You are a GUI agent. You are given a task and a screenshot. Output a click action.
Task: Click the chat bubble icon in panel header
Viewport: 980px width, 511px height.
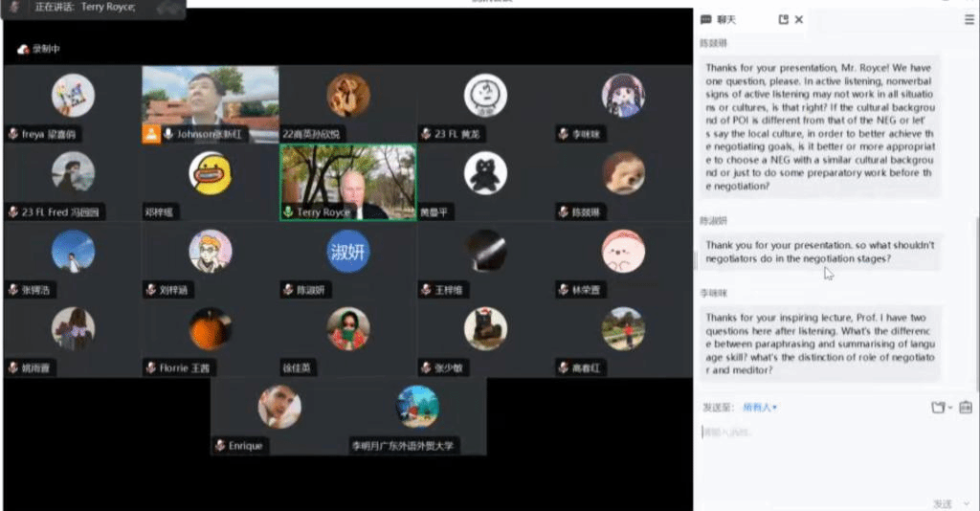point(706,19)
